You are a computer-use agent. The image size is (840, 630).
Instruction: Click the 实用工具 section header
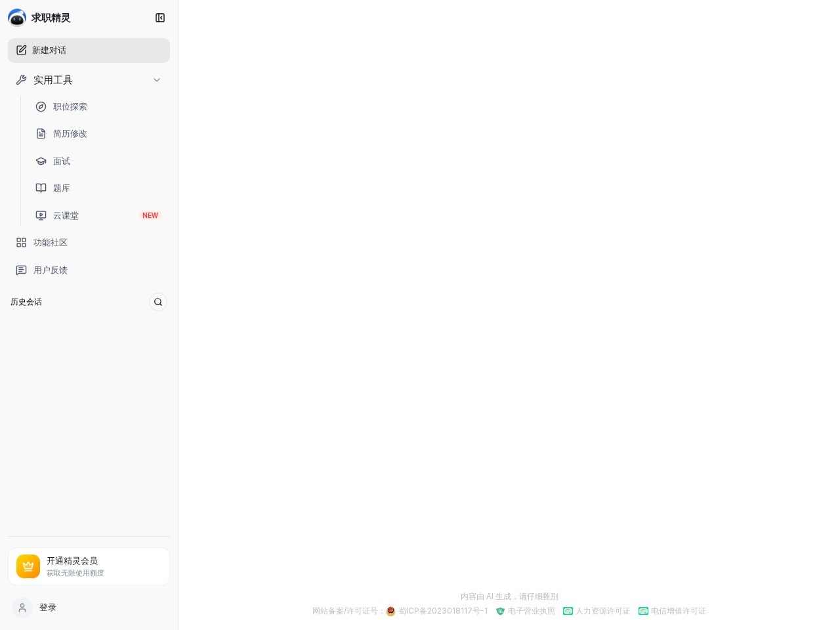point(89,80)
